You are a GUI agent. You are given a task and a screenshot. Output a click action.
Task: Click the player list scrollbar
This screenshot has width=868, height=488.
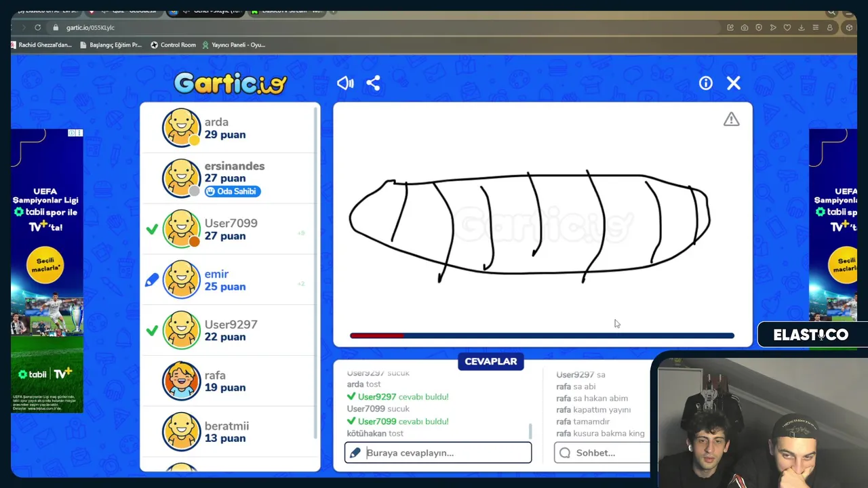(315, 271)
